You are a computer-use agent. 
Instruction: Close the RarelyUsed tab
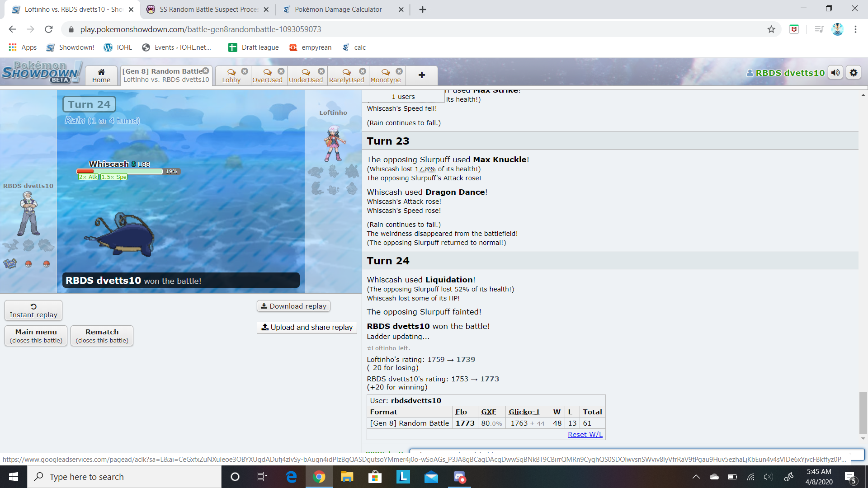pyautogui.click(x=363, y=71)
